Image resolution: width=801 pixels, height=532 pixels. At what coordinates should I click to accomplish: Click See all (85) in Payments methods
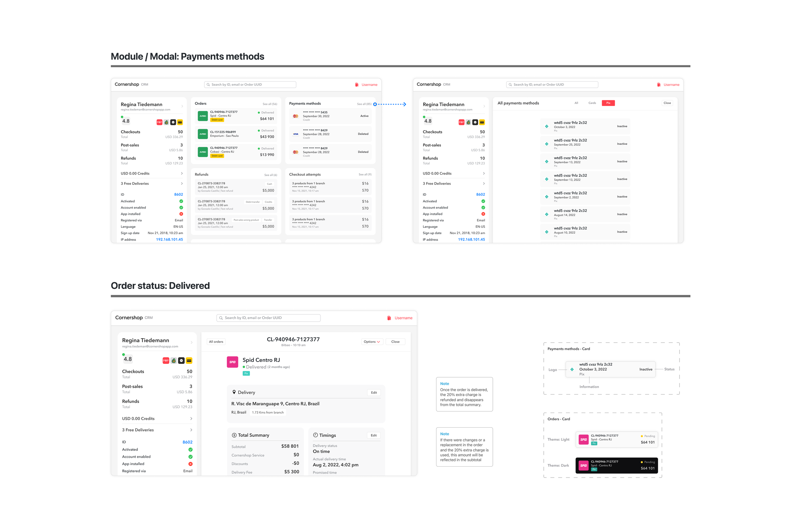pos(364,104)
